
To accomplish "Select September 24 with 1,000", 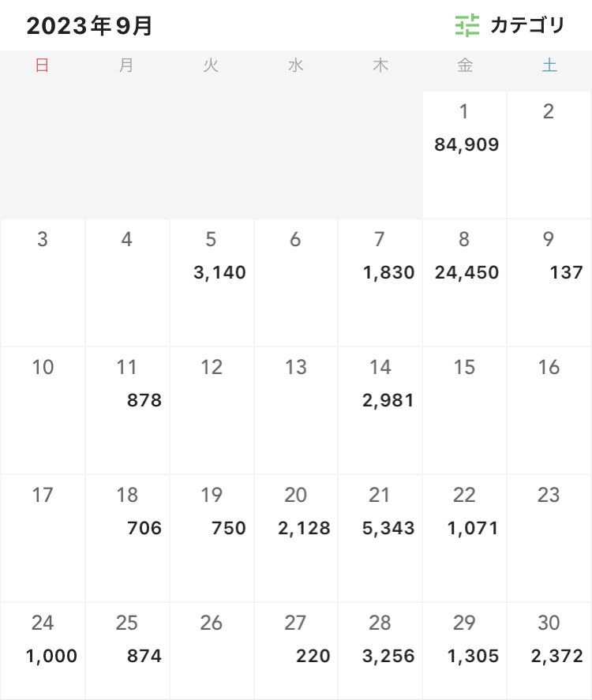I will pos(43,651).
